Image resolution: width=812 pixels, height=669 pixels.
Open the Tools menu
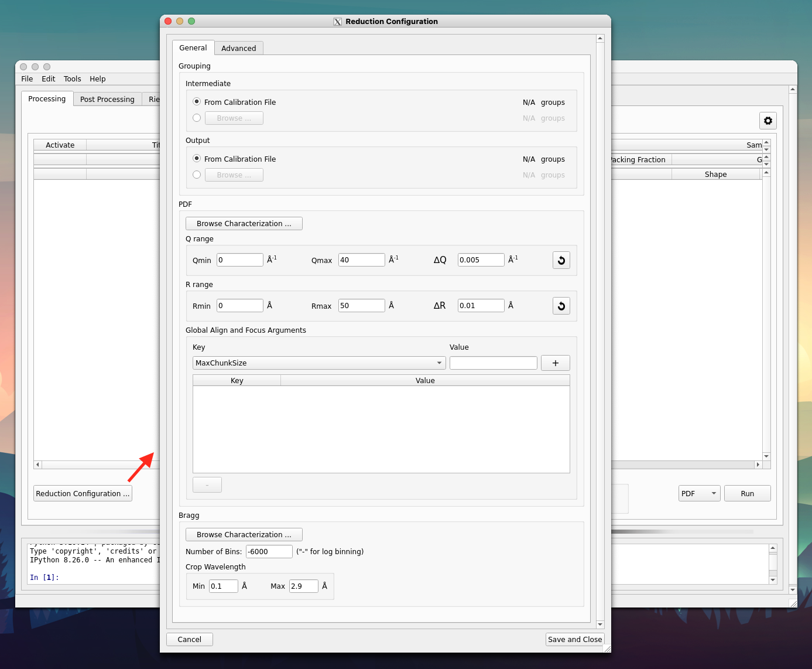[72, 79]
